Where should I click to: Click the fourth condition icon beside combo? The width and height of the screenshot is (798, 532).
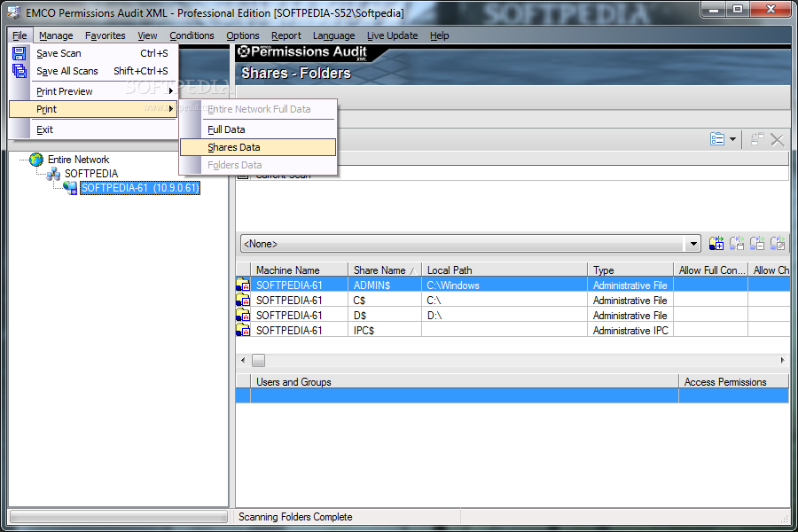pos(777,243)
